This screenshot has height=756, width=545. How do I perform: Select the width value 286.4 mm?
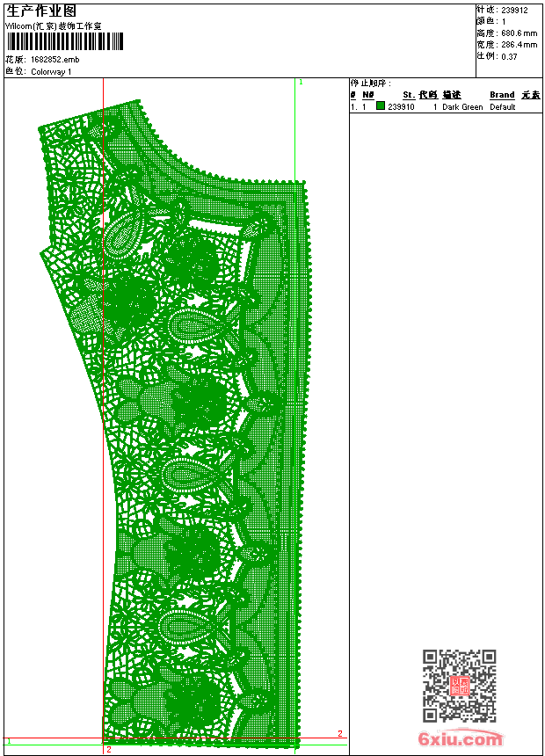520,45
